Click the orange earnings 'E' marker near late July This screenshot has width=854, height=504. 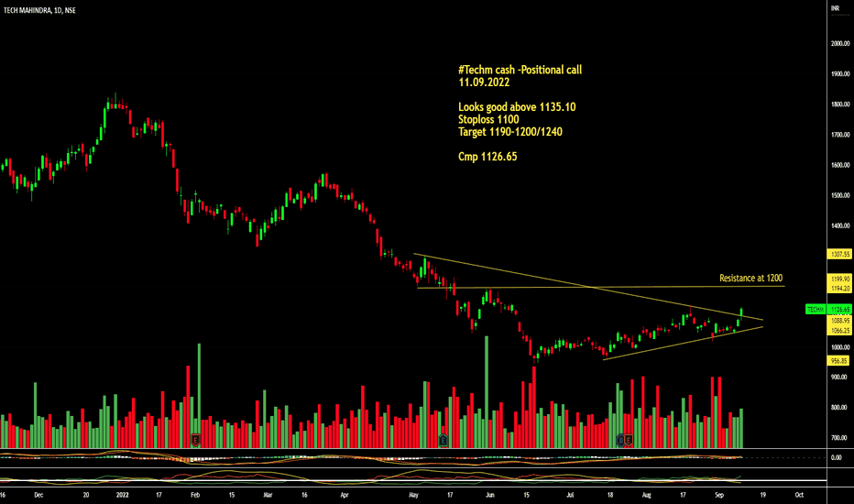click(629, 439)
